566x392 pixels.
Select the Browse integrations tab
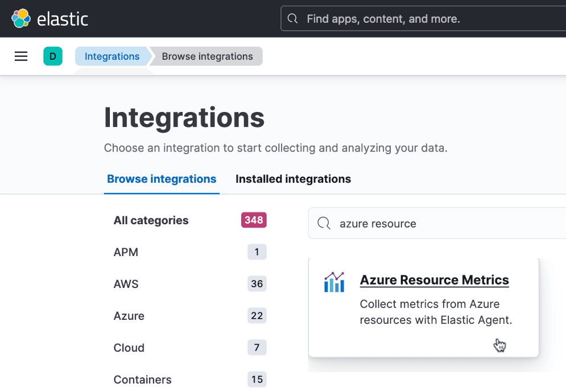[162, 179]
